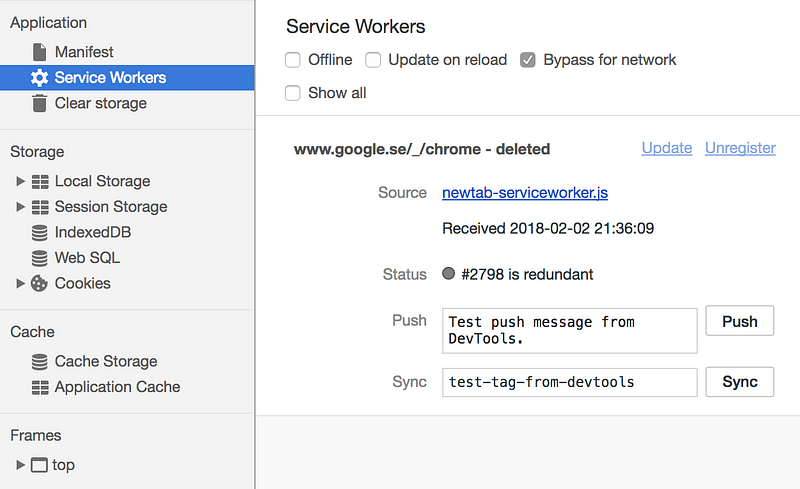Click the Sync button
800x489 pixels.
point(740,382)
